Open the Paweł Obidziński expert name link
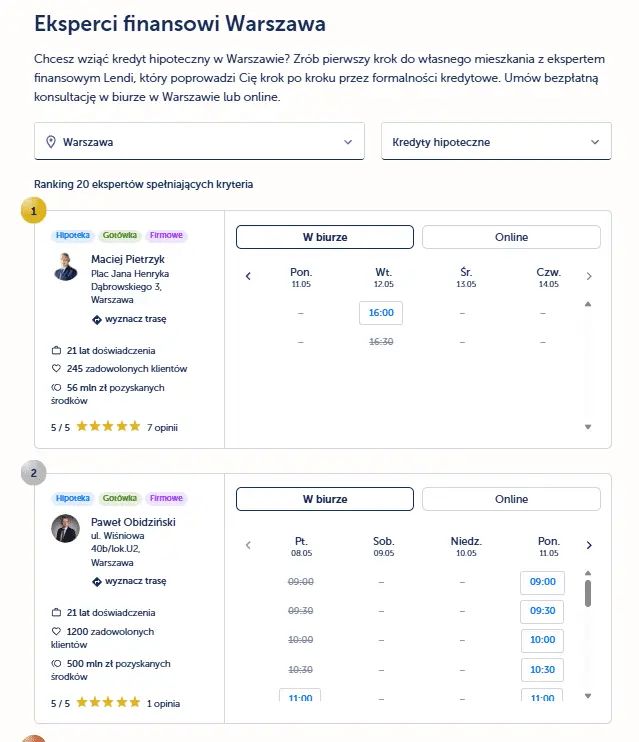The height and width of the screenshot is (742, 639). 133,522
